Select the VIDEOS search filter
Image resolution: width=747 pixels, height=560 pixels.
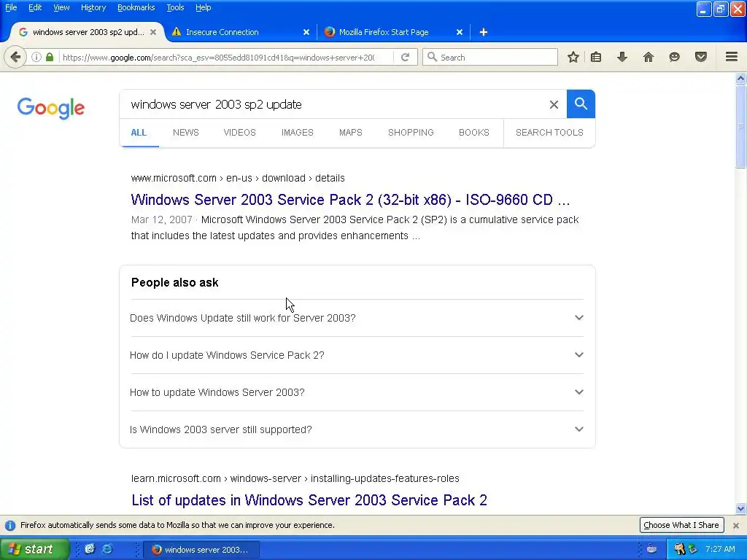pyautogui.click(x=239, y=133)
